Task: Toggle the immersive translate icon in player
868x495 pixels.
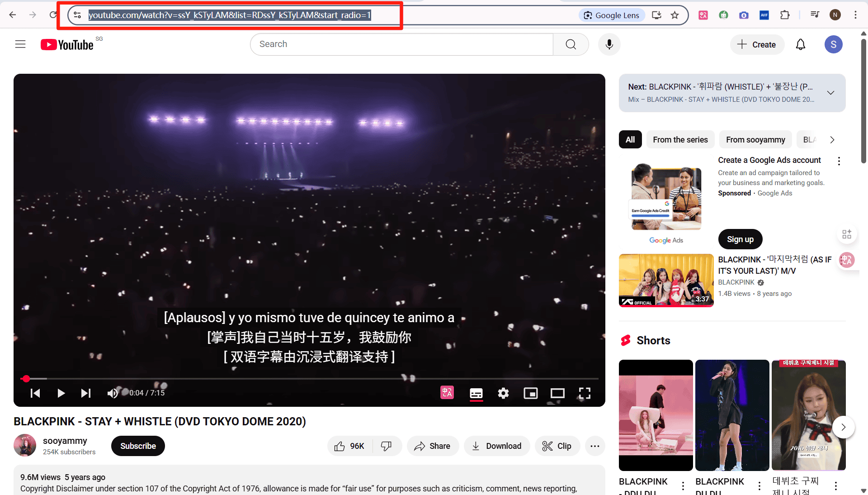Action: tap(447, 393)
